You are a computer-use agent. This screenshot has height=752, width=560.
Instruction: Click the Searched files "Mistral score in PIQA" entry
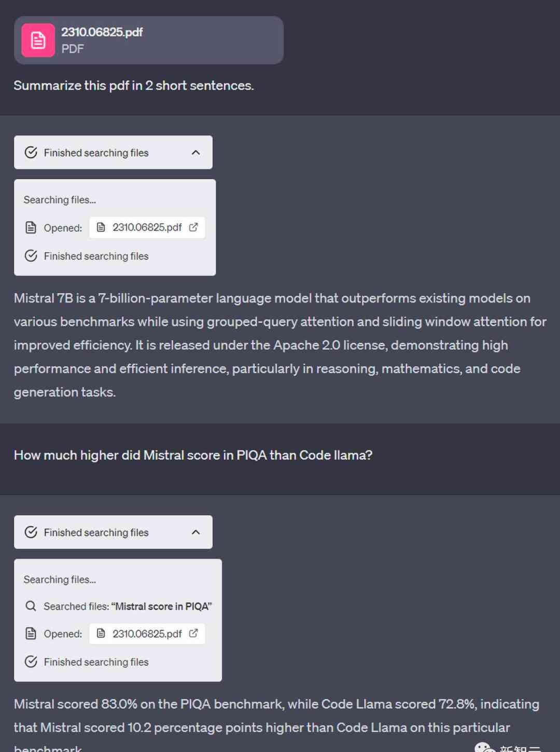click(128, 606)
